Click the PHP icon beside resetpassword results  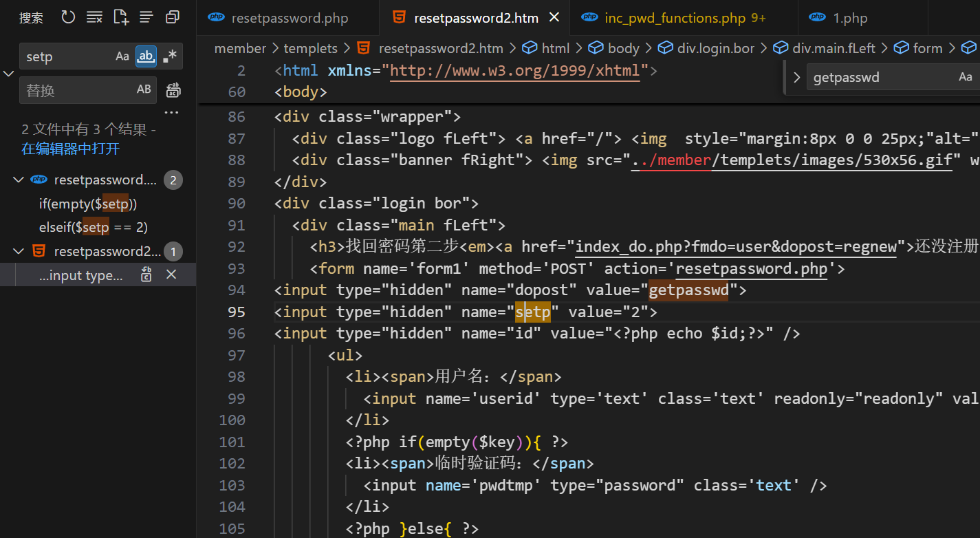click(x=39, y=180)
